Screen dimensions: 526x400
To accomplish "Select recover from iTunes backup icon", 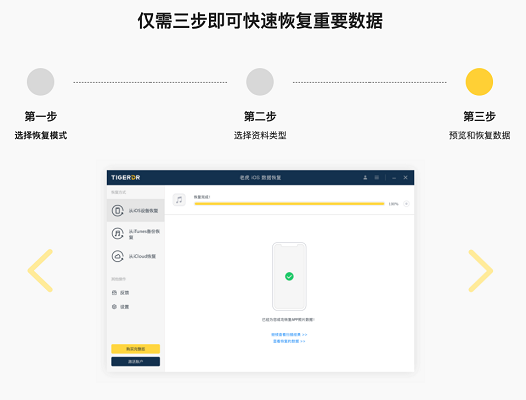I will pos(117,233).
